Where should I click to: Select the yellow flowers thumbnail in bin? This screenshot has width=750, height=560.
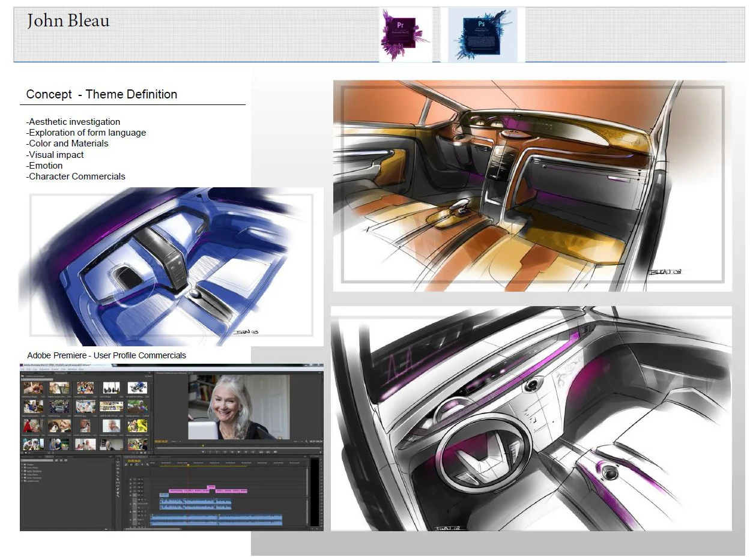[138, 426]
